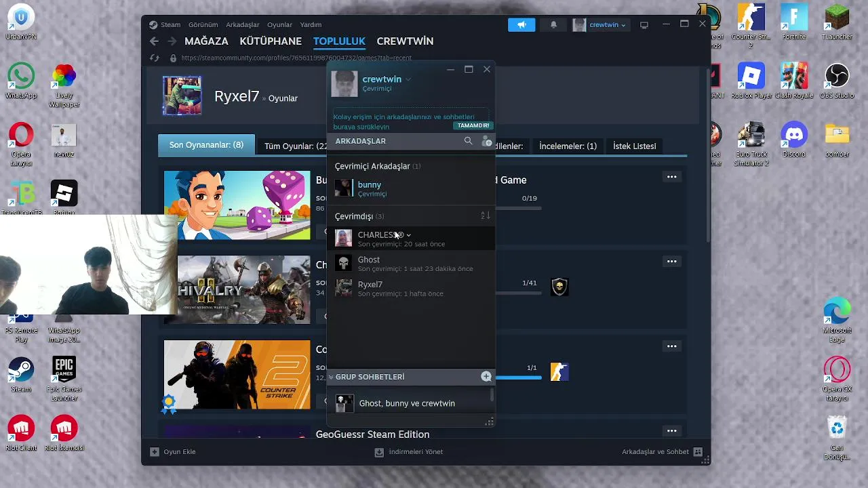The image size is (868, 488).
Task: Select online friend bunny
Action: coord(411,188)
